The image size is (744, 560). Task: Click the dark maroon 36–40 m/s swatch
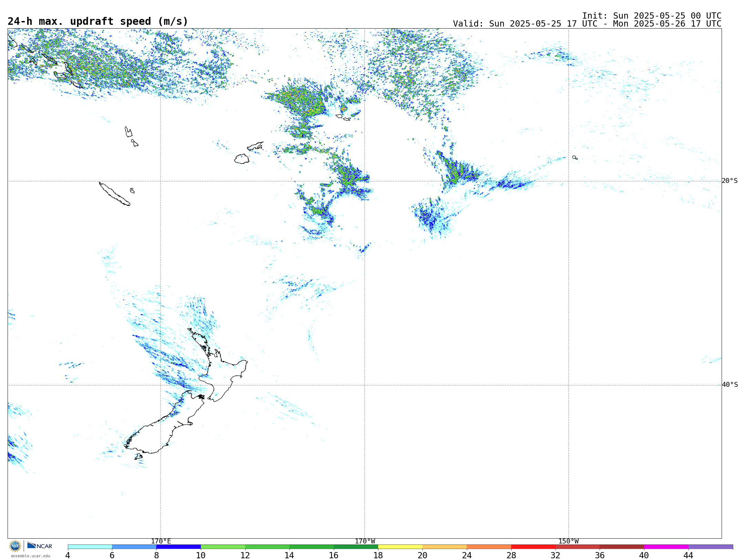click(x=622, y=547)
